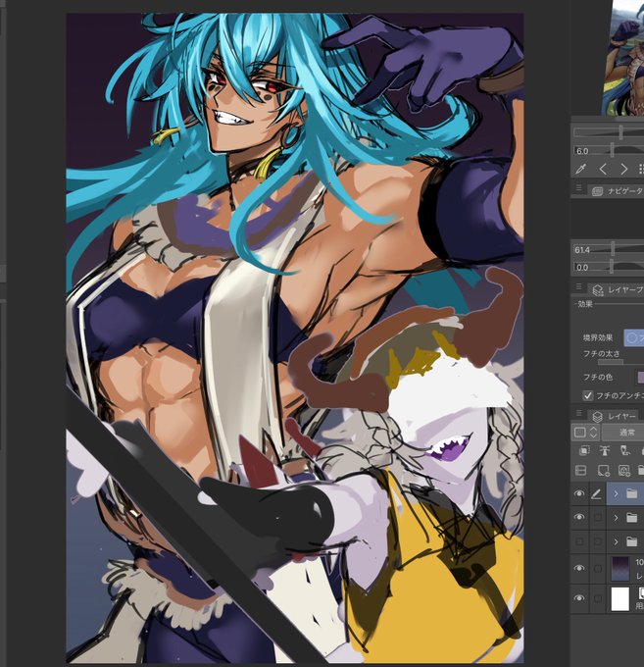Click the blue 境界効果 edge button

click(634, 337)
